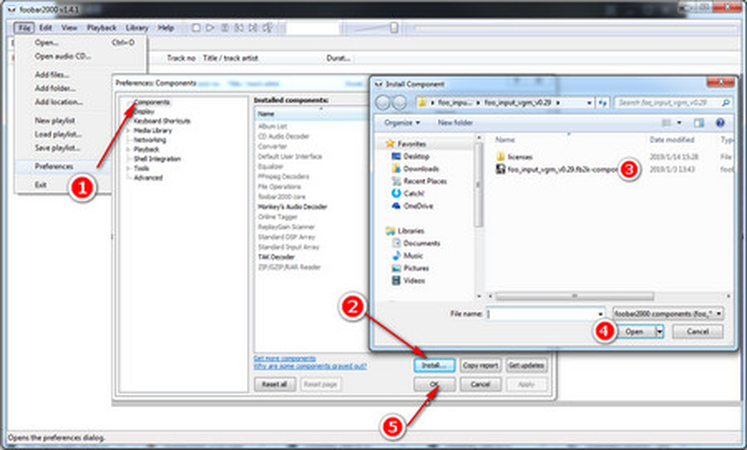Click the dropdown arrow beside the Open button
This screenshot has height=450, width=747.
coord(660,331)
